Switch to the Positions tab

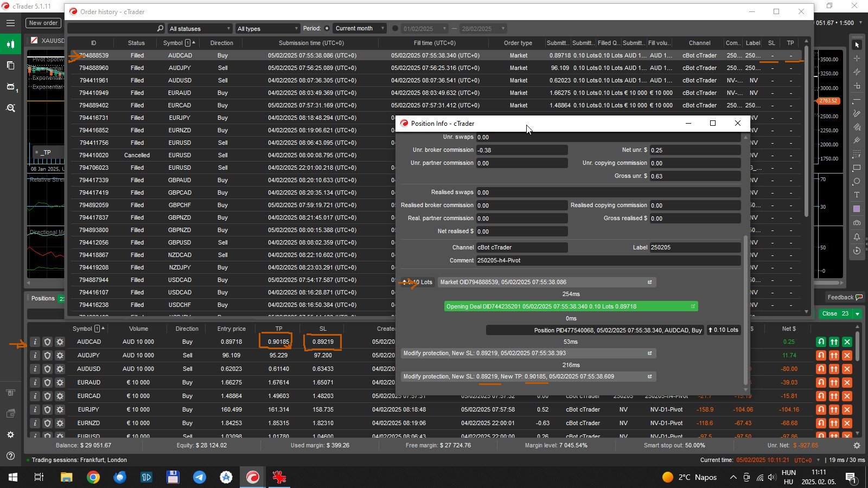pyautogui.click(x=43, y=298)
